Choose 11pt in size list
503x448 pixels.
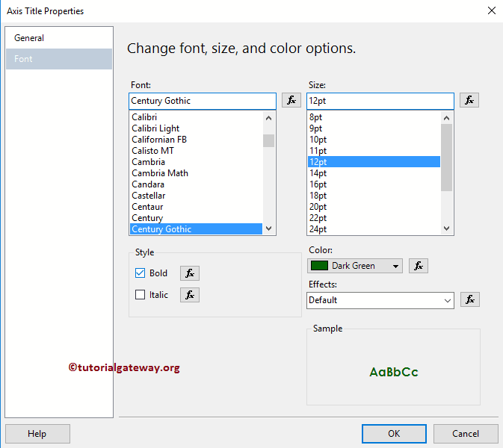coord(374,151)
